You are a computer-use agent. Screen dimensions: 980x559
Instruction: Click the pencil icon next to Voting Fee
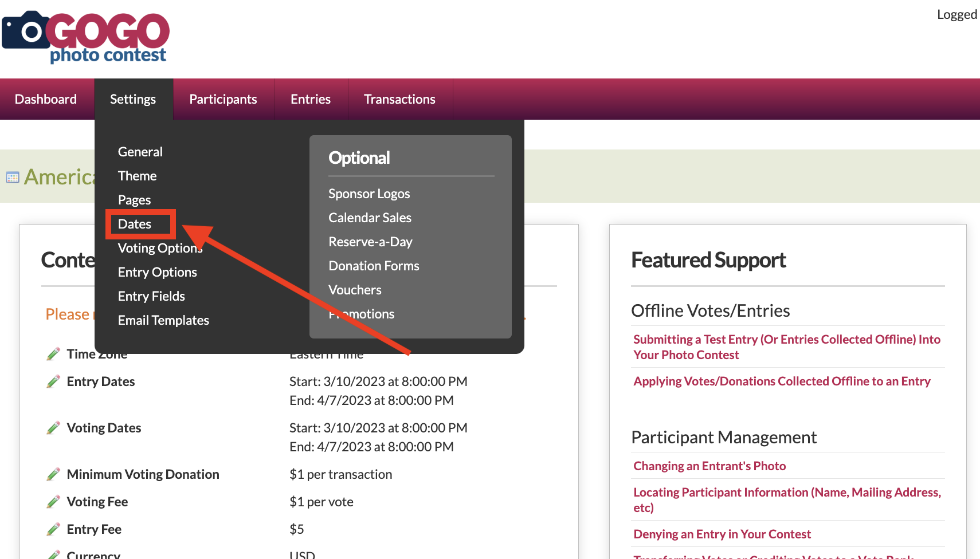pyautogui.click(x=53, y=502)
